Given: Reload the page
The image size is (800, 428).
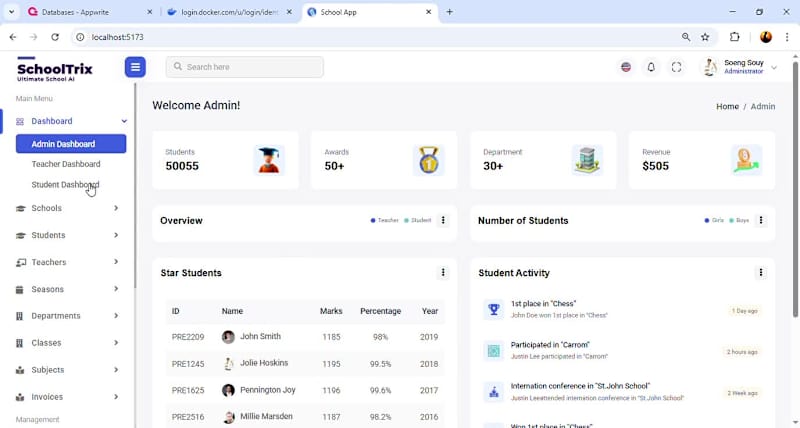Looking at the screenshot, I should click(55, 37).
